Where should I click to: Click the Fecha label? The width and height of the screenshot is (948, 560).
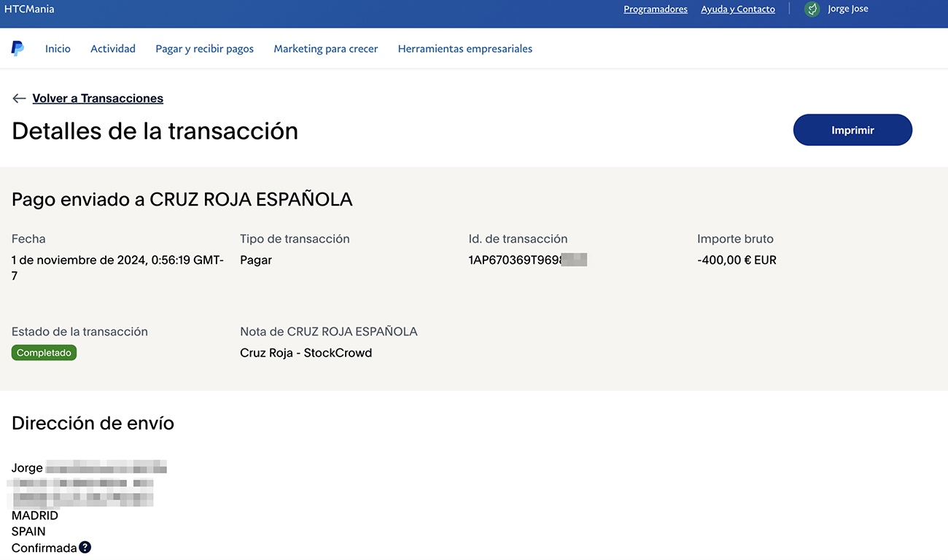click(28, 239)
